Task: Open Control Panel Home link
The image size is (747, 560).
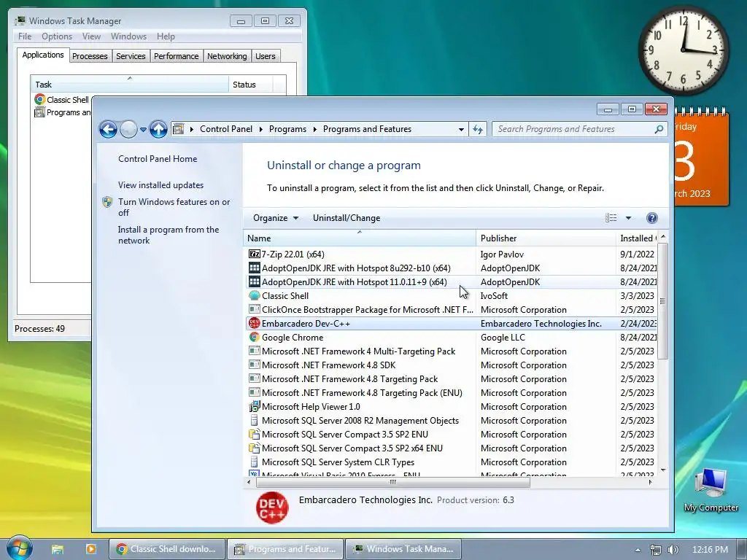Action: point(158,159)
